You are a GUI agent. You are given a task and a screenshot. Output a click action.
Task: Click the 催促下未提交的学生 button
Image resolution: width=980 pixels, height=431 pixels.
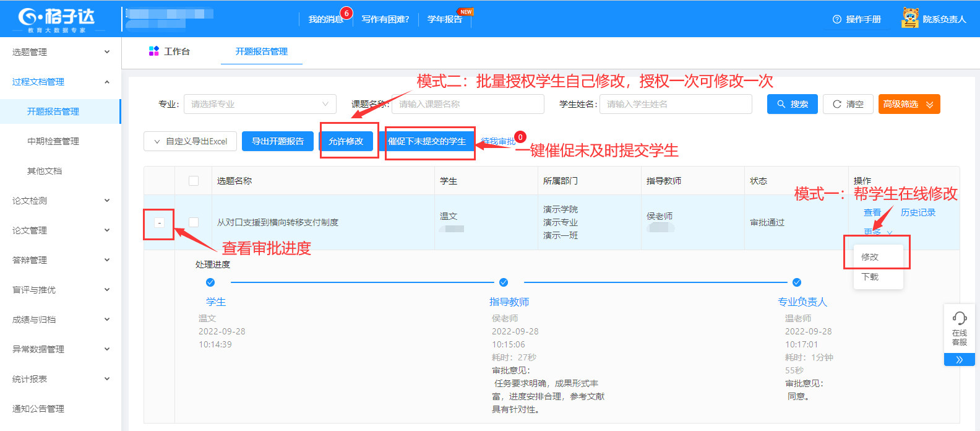point(427,141)
